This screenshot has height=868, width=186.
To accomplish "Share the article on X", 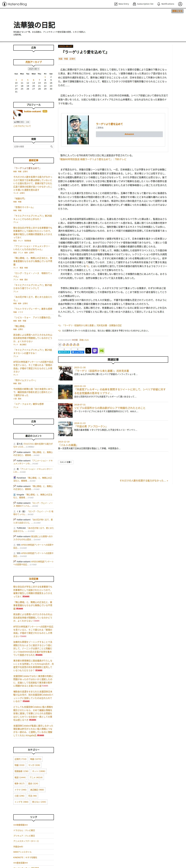I will tap(88, 351).
